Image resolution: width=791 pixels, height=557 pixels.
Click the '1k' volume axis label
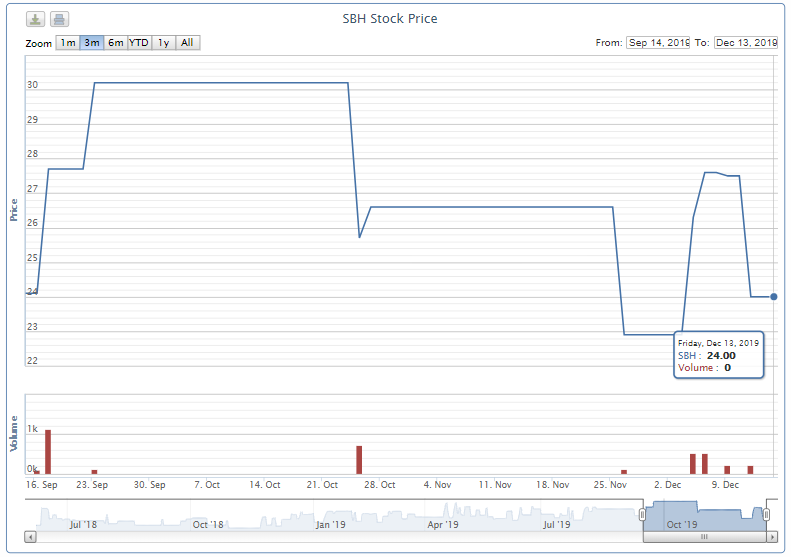[x=32, y=429]
